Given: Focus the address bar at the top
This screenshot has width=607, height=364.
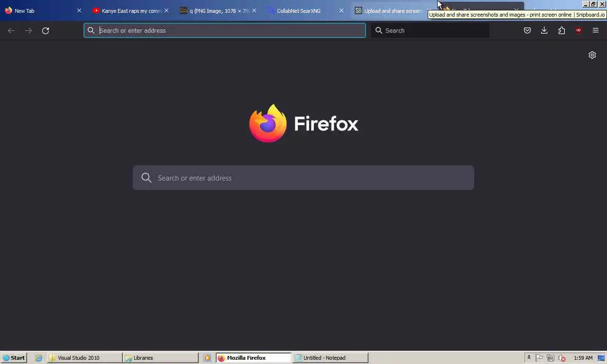Looking at the screenshot, I should tap(225, 30).
